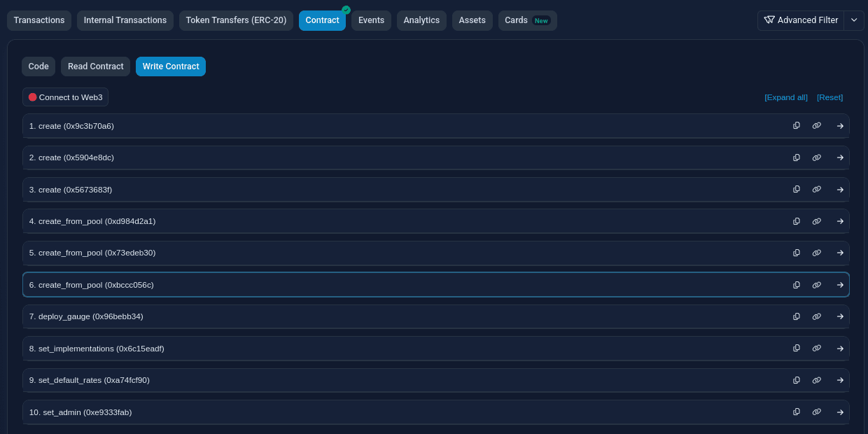Viewport: 868px width, 434px height.
Task: Select Write Contract sub-tab
Action: [x=171, y=66]
